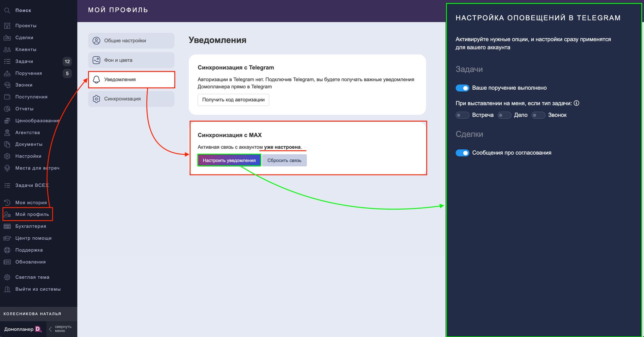This screenshot has width=644, height=337.
Task: Open the Фон и цвета tab
Action: coord(131,60)
